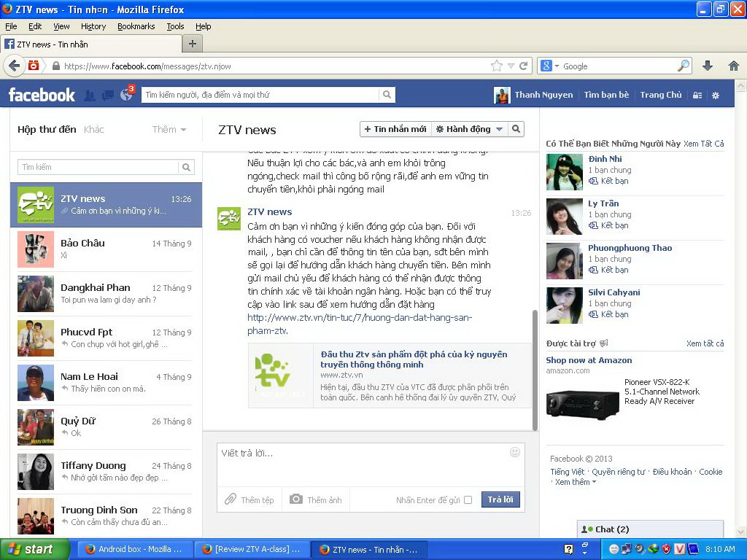Open the ztv.vn huong-dan-dat-hang link

click(360, 324)
